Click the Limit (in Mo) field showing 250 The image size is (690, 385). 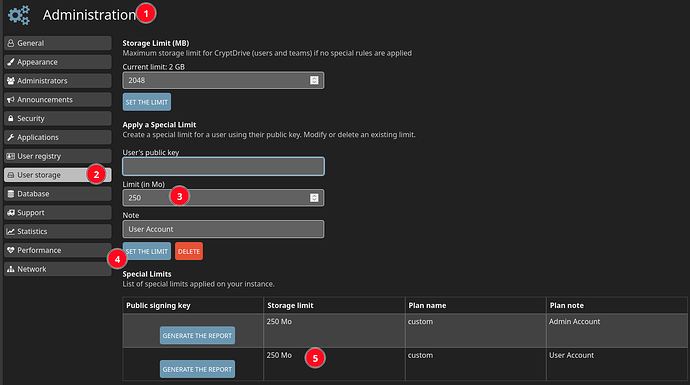click(223, 198)
